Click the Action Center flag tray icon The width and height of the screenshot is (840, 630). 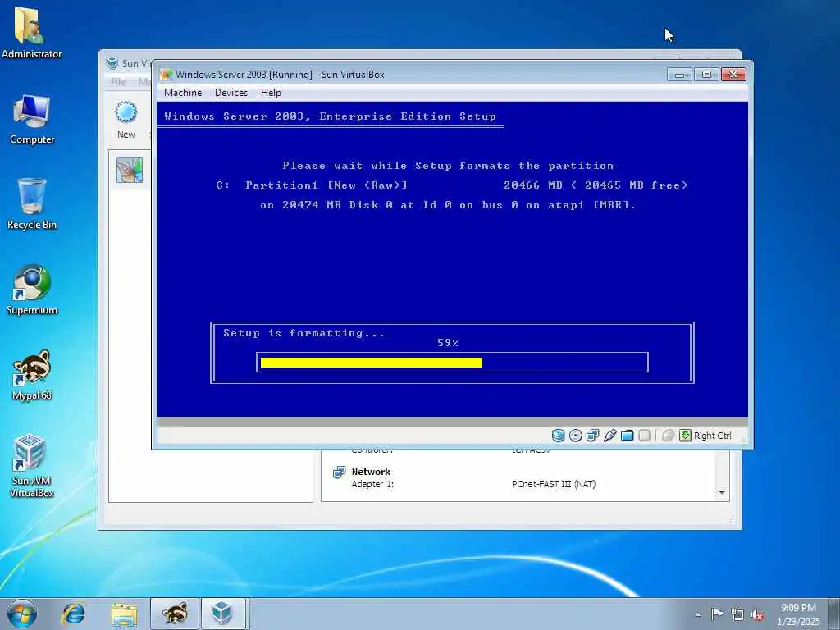716,614
